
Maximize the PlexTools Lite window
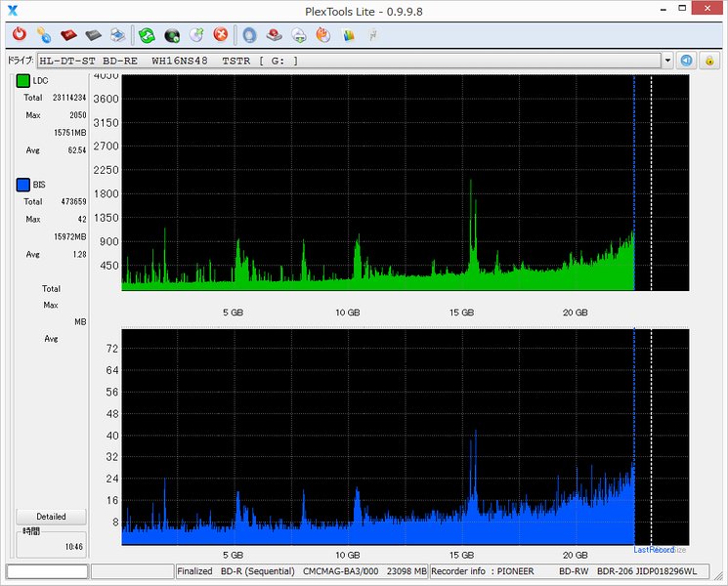[682, 9]
